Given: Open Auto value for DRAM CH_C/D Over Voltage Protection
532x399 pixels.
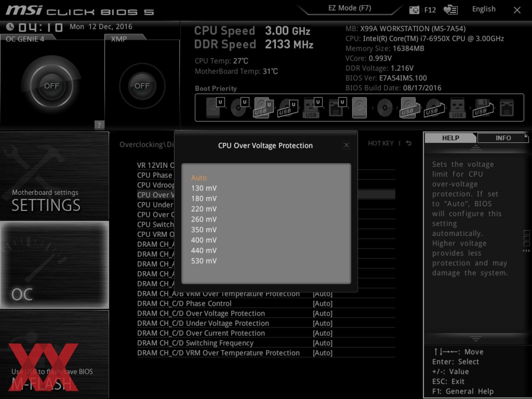Looking at the screenshot, I should pyautogui.click(x=322, y=313).
